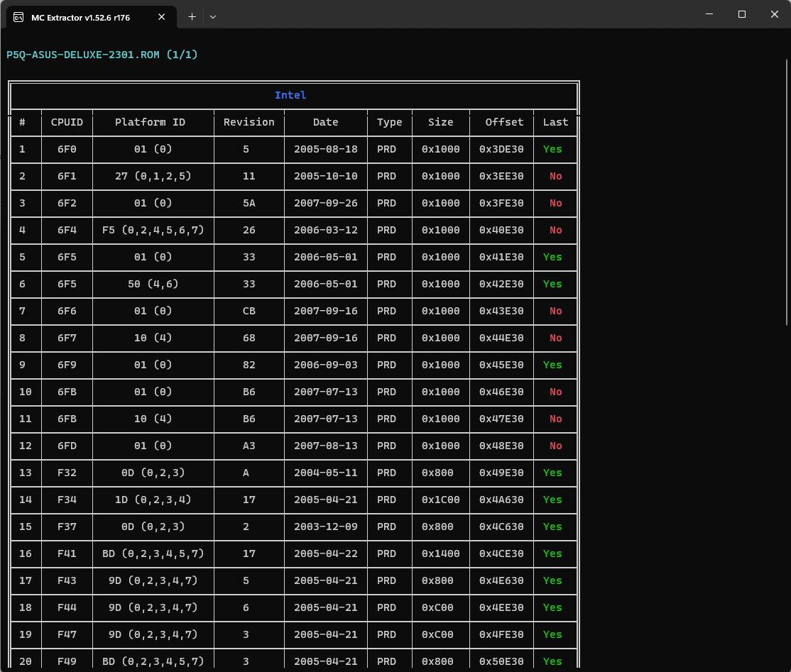The height and width of the screenshot is (672, 791).
Task: Click offset 0x4EE30
Action: tap(501, 607)
